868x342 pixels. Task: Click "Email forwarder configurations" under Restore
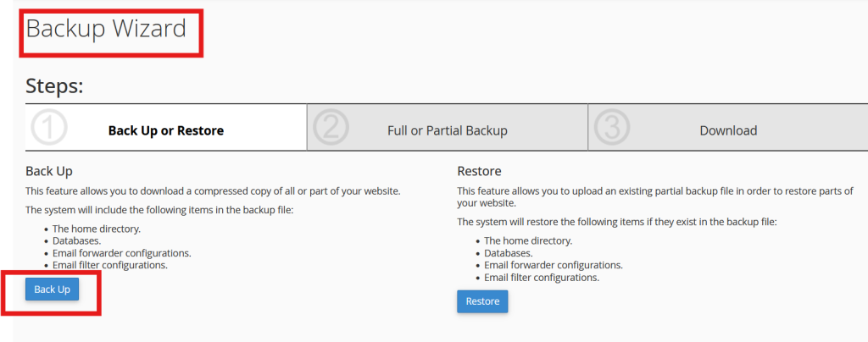tap(554, 265)
